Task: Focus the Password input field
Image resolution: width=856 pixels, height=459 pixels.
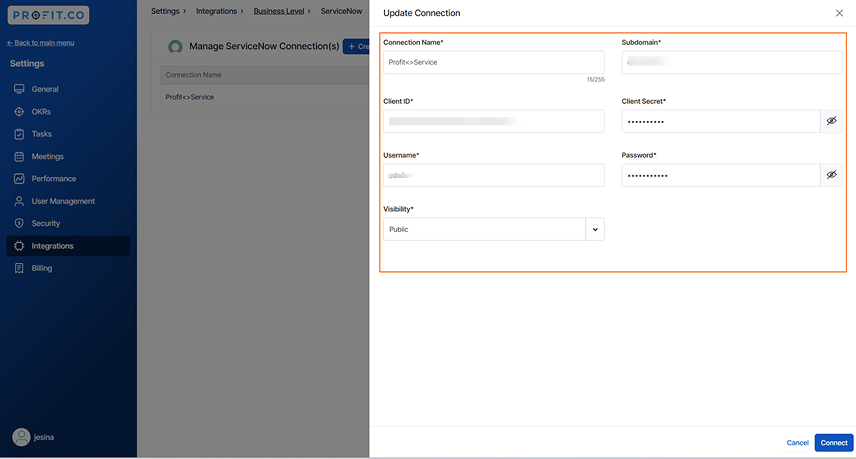Action: (x=721, y=175)
